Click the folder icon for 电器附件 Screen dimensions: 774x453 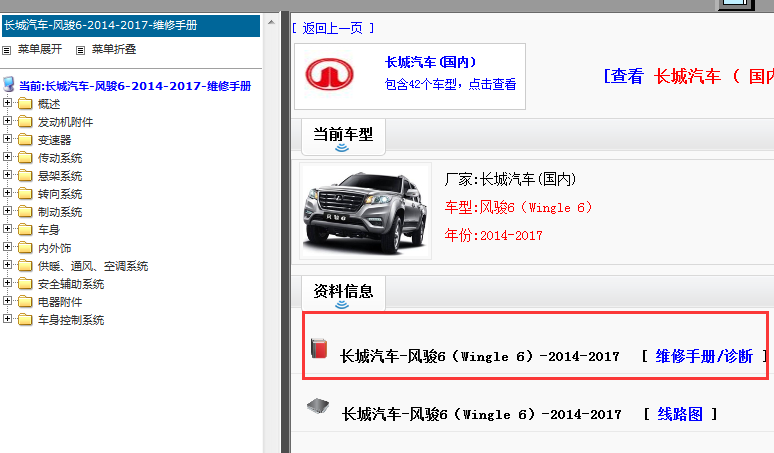point(25,302)
